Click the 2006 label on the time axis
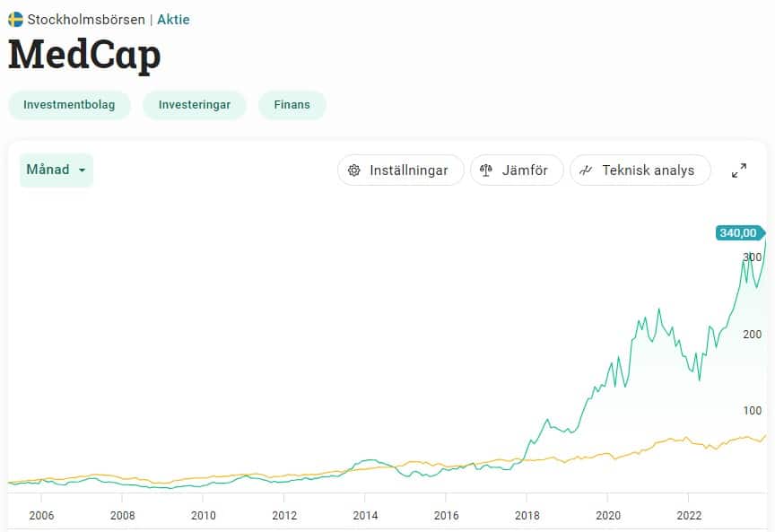 41,516
